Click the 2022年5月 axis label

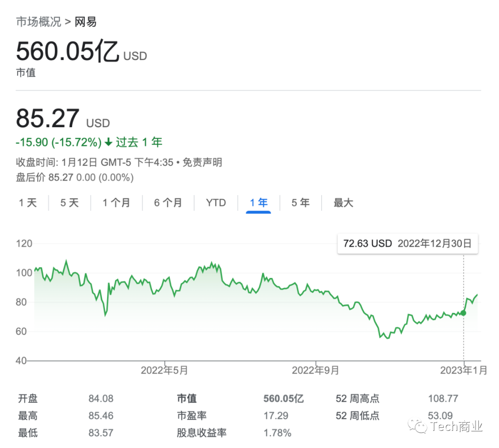point(164,370)
